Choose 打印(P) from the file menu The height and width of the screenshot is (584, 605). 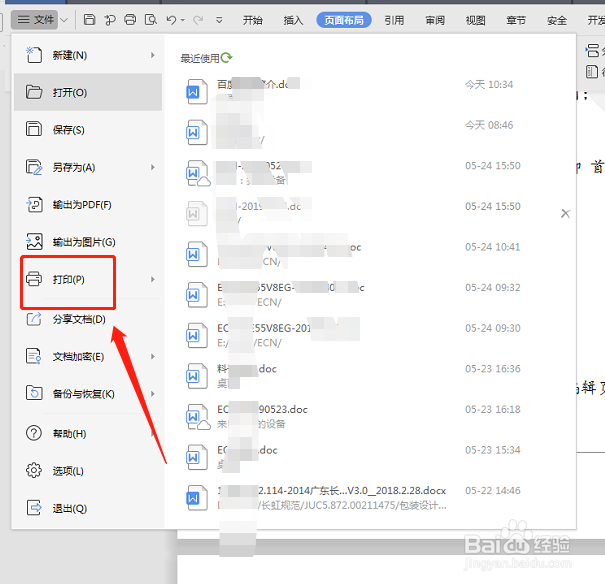click(x=88, y=279)
